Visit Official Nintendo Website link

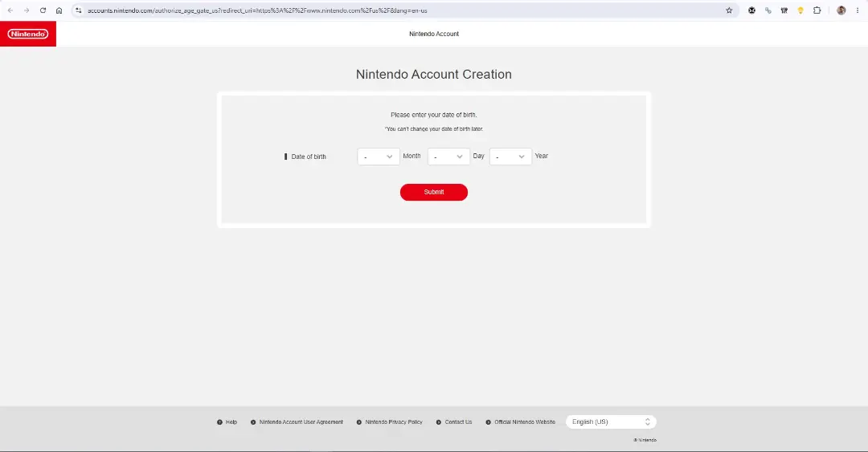(x=520, y=422)
